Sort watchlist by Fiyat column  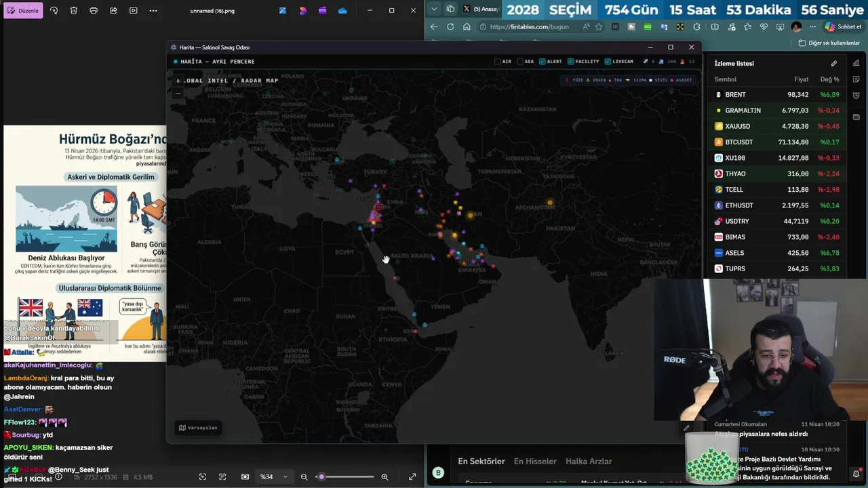tap(802, 79)
